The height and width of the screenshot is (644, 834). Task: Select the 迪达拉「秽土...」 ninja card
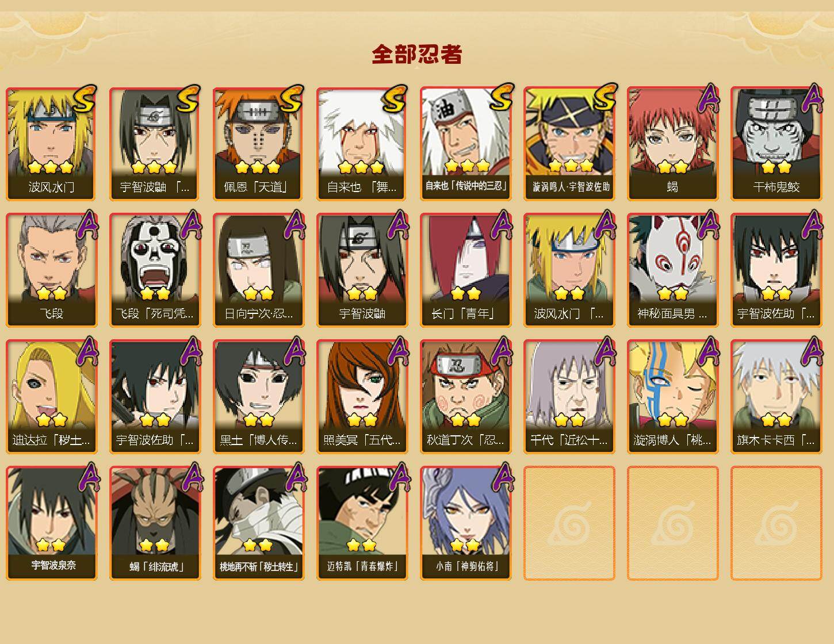52,397
